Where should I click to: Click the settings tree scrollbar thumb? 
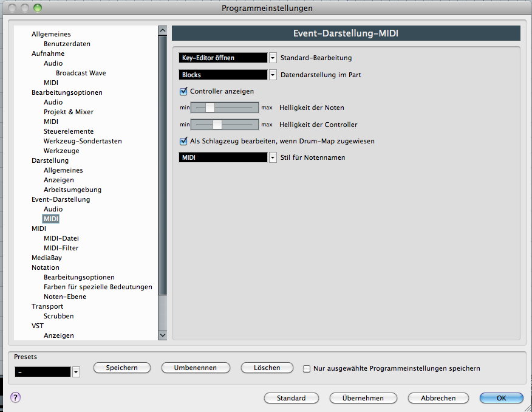[163, 165]
